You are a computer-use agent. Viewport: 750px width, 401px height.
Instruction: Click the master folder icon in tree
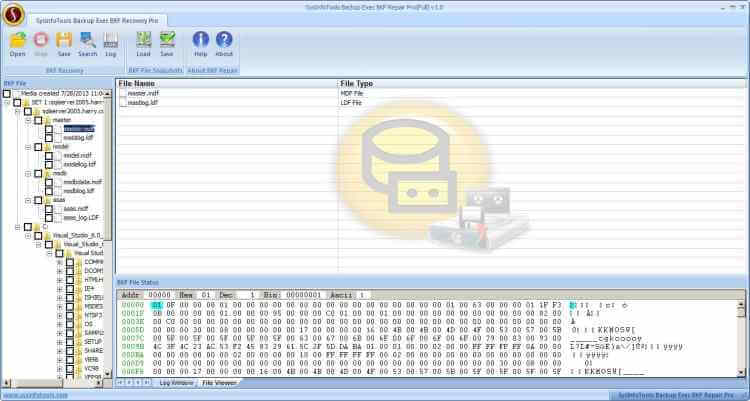(x=48, y=120)
